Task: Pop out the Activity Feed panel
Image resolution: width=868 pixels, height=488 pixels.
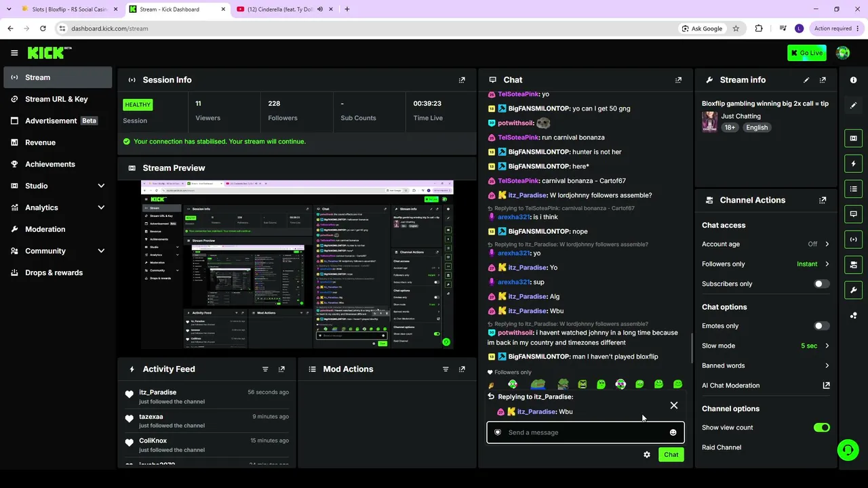Action: coord(281,369)
